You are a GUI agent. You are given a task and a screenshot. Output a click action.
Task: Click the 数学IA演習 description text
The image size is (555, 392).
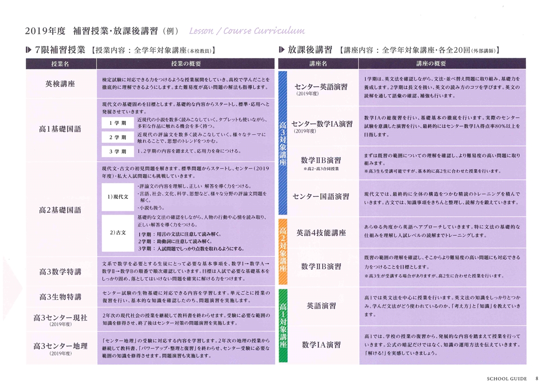442,345
